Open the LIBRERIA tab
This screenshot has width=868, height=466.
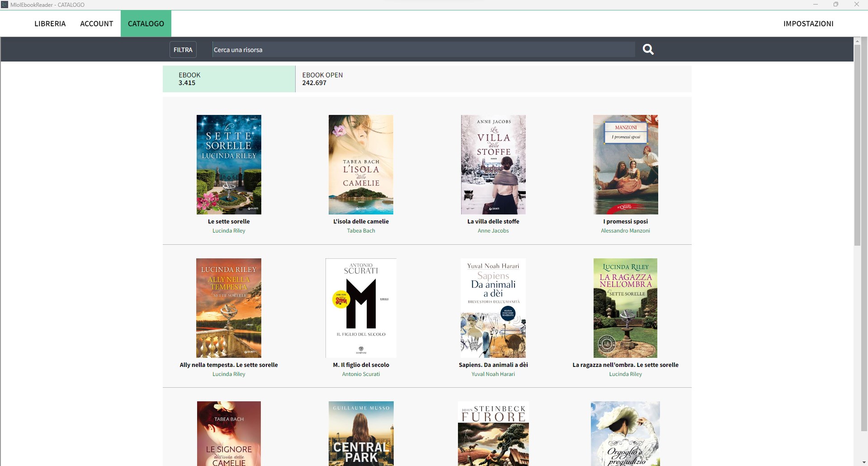tap(50, 24)
